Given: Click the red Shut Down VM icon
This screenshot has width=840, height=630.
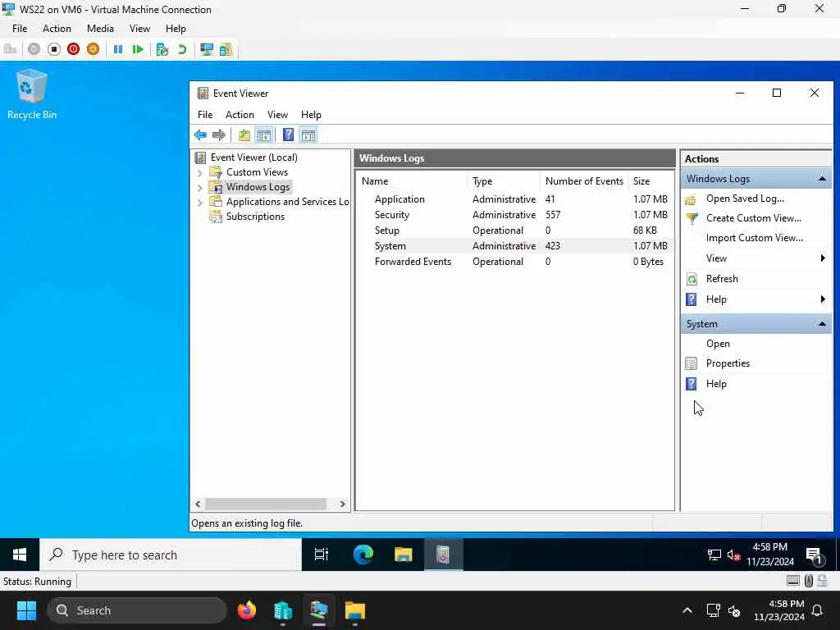Looking at the screenshot, I should click(73, 49).
